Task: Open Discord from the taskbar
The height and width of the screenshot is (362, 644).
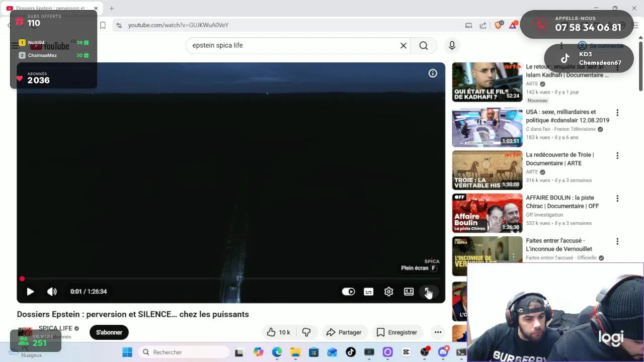Action: click(x=443, y=352)
